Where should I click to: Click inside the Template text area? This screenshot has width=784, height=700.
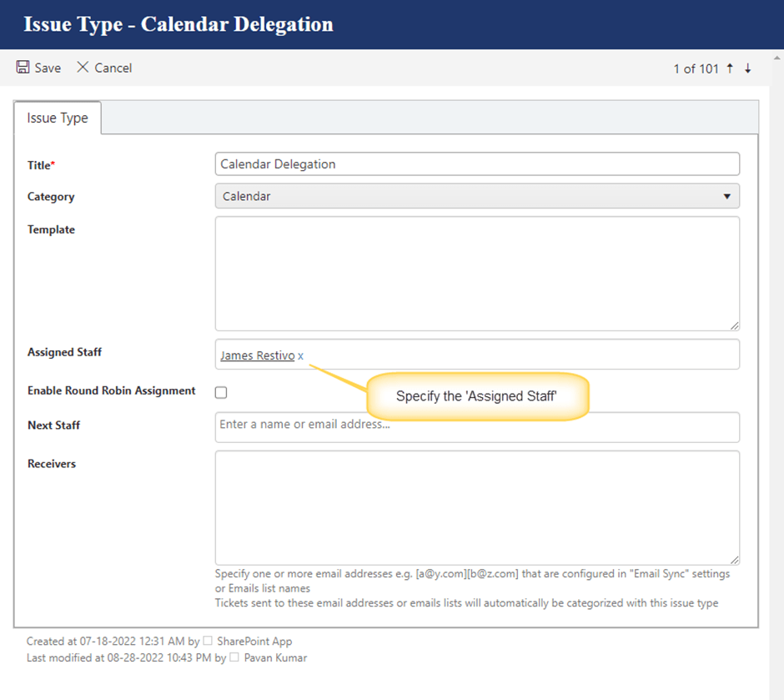[476, 274]
